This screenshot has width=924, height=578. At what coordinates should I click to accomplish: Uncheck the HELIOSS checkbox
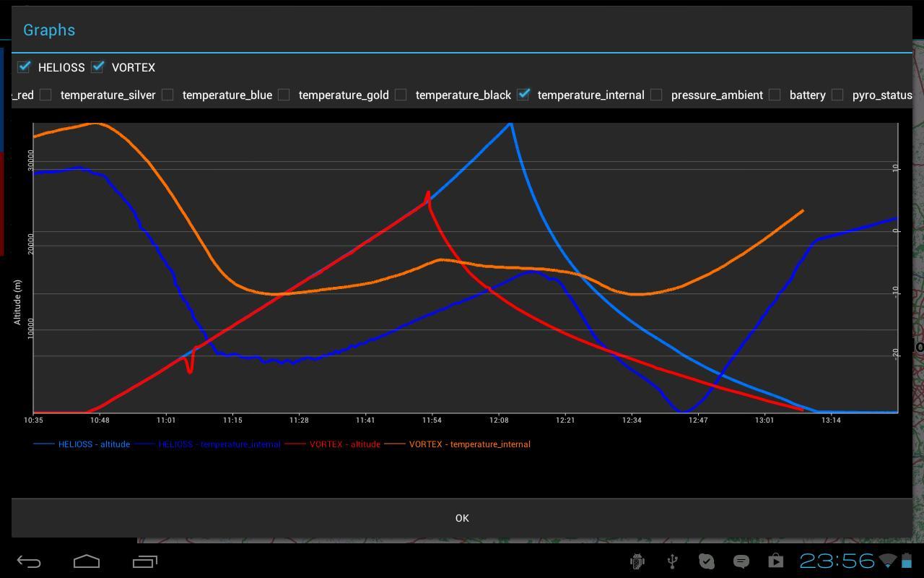[25, 67]
